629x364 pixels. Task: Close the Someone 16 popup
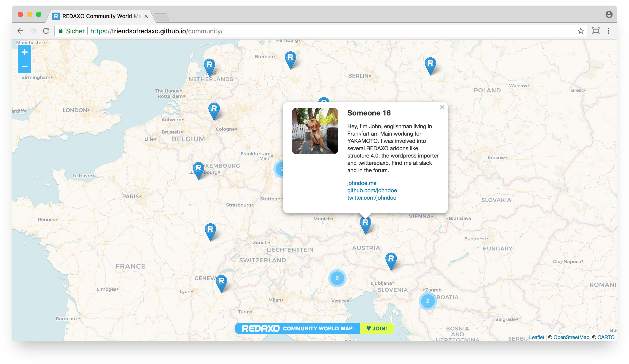(442, 107)
